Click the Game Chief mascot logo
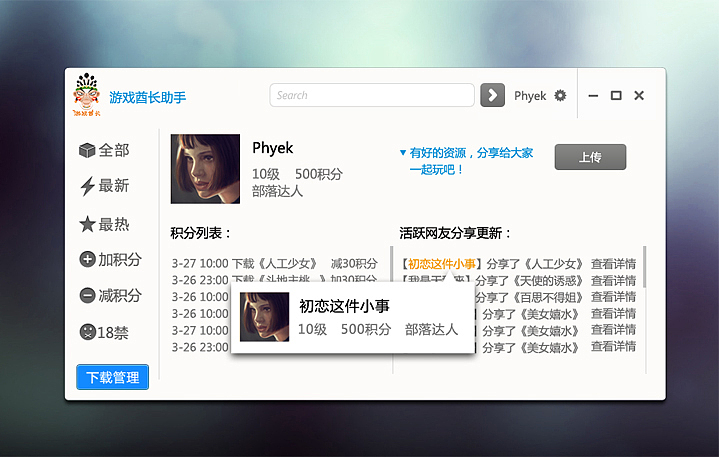The width and height of the screenshot is (719, 457). coord(86,94)
